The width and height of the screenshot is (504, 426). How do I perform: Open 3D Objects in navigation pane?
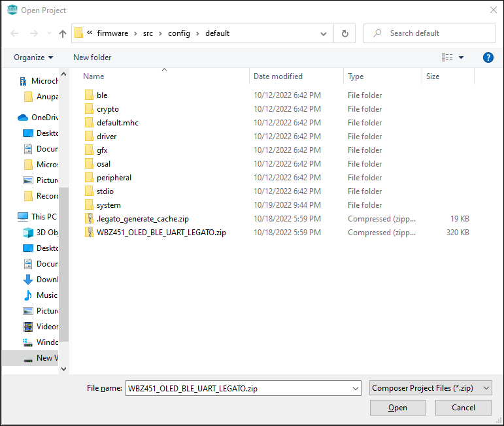(x=41, y=233)
